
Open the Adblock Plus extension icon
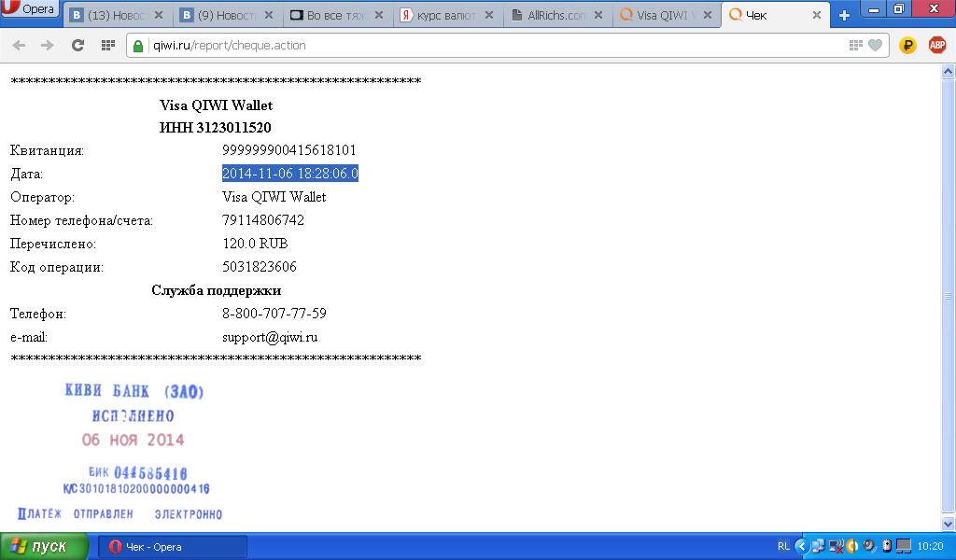[x=937, y=45]
